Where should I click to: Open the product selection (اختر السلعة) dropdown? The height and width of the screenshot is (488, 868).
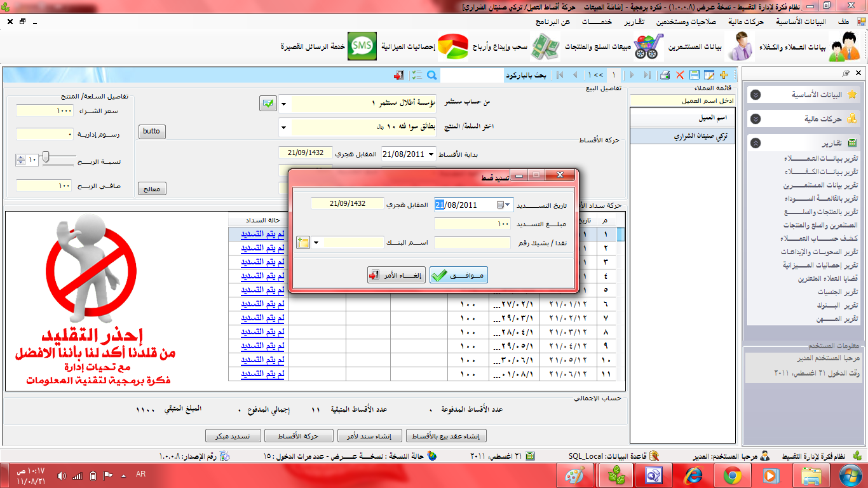283,126
